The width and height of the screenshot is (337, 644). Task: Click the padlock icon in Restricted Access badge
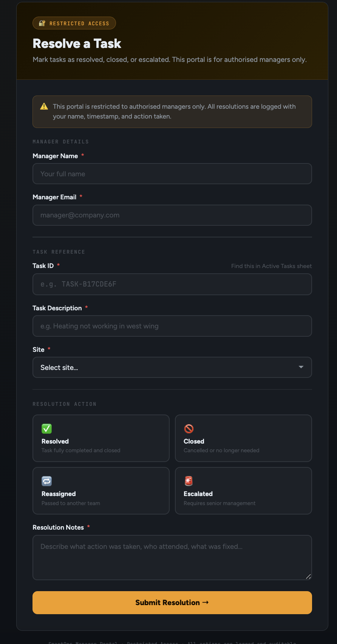(42, 23)
